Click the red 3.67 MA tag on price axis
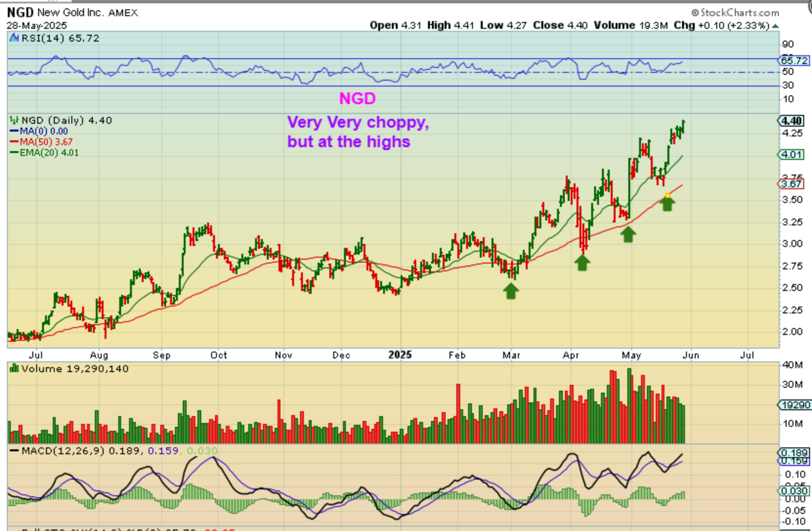812x531 pixels. coord(791,184)
